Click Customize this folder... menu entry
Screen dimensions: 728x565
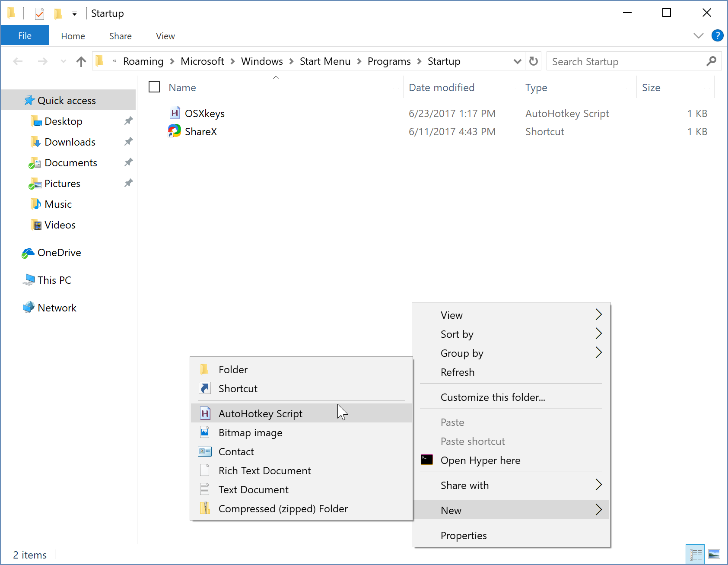tap(511, 397)
